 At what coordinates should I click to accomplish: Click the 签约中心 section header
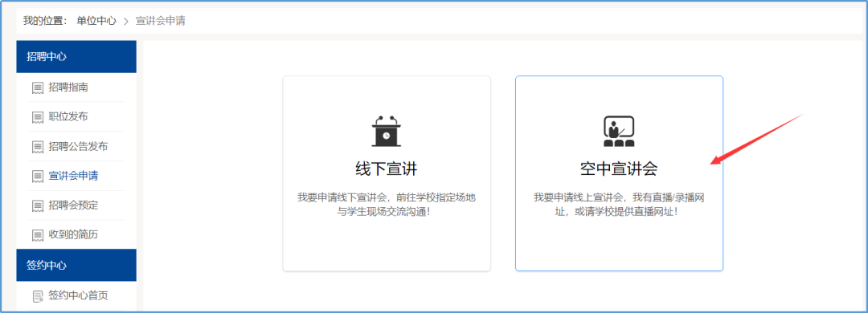tap(76, 265)
